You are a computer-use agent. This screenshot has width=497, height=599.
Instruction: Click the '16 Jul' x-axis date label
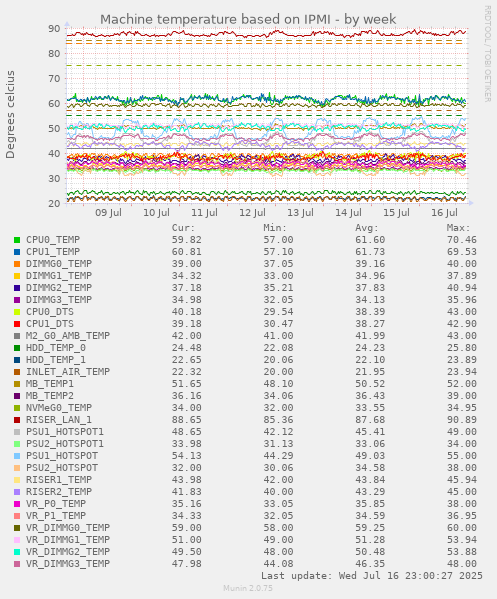pos(444,213)
